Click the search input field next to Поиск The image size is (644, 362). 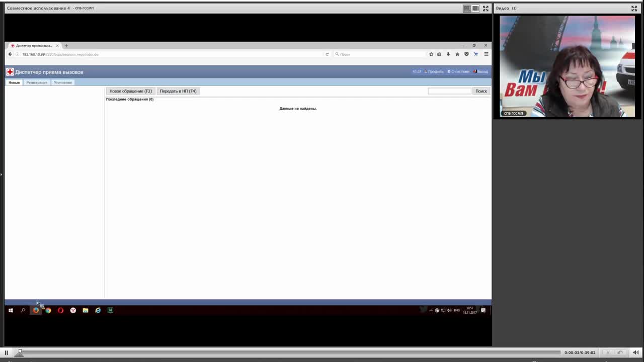click(449, 91)
